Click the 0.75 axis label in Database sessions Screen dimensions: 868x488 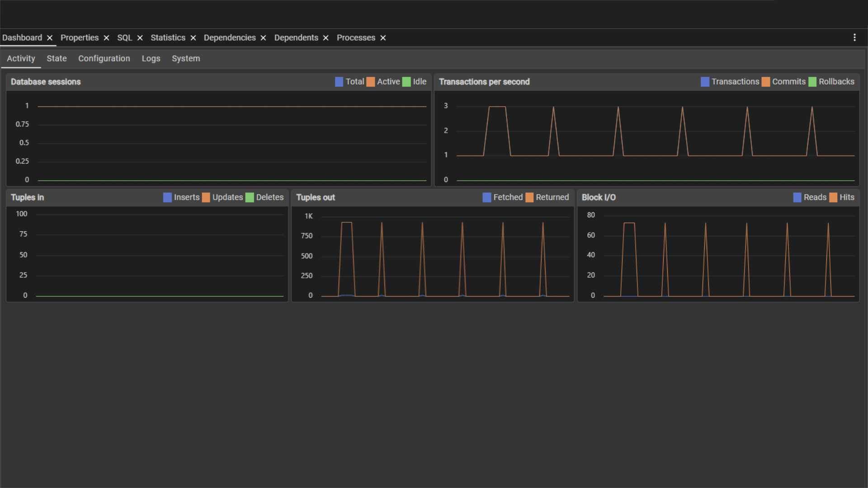pyautogui.click(x=22, y=124)
